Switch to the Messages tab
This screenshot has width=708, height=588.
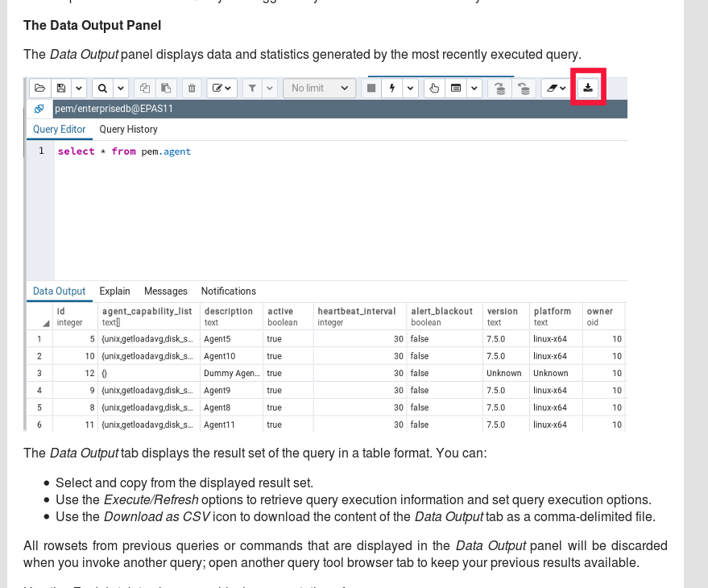165,291
